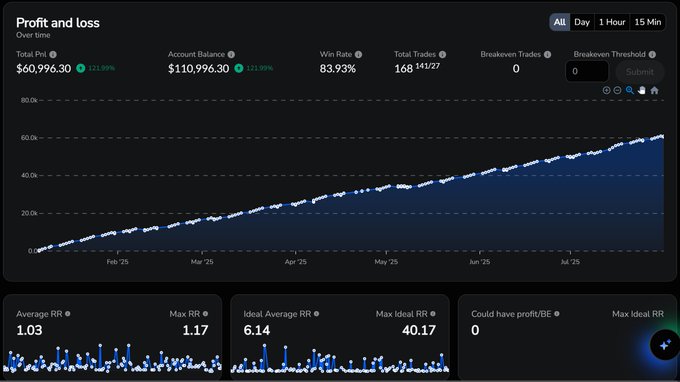Image resolution: width=680 pixels, height=382 pixels.
Task: Click the chart zoom out icon
Action: 617,90
